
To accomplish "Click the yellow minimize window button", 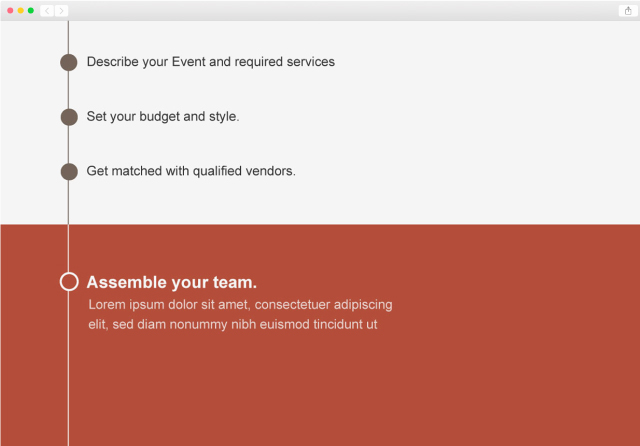I will point(21,10).
